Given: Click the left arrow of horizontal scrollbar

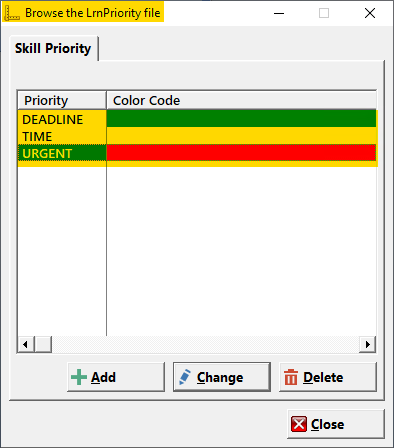Looking at the screenshot, I should pos(26,344).
